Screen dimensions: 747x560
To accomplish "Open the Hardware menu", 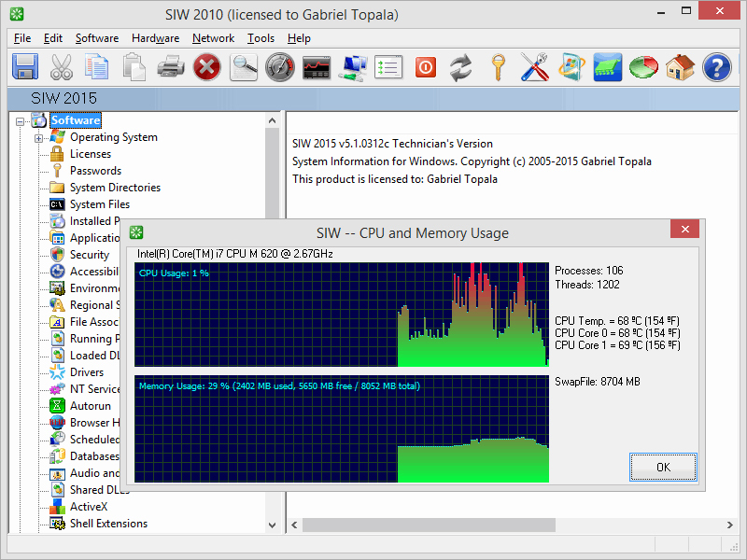I will 155,38.
